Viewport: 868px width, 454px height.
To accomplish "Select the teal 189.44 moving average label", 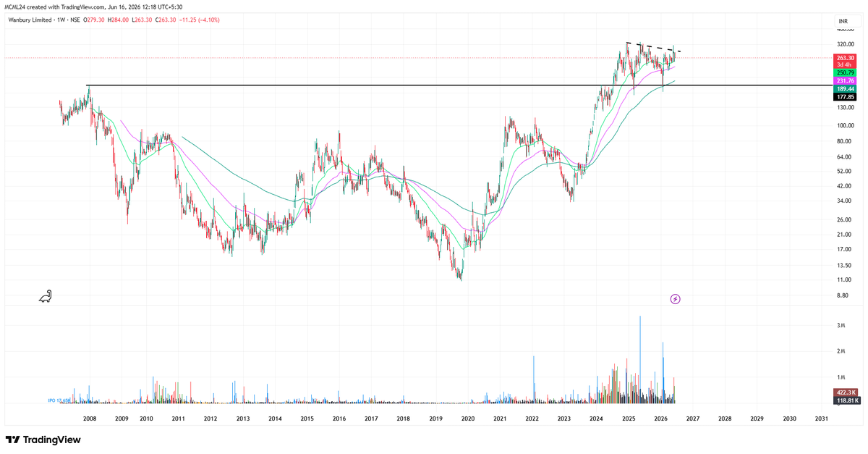I will (x=845, y=88).
